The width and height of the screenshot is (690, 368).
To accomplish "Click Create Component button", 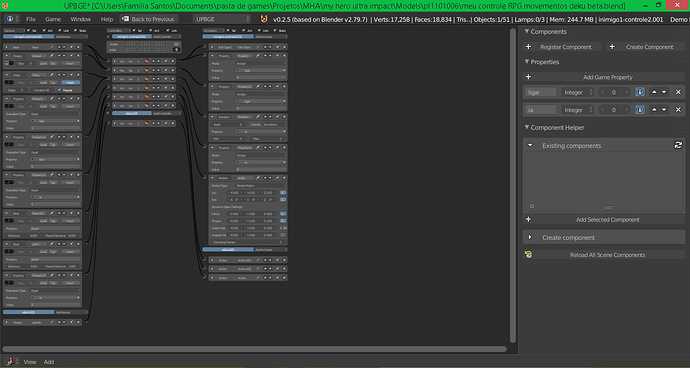I will point(646,47).
